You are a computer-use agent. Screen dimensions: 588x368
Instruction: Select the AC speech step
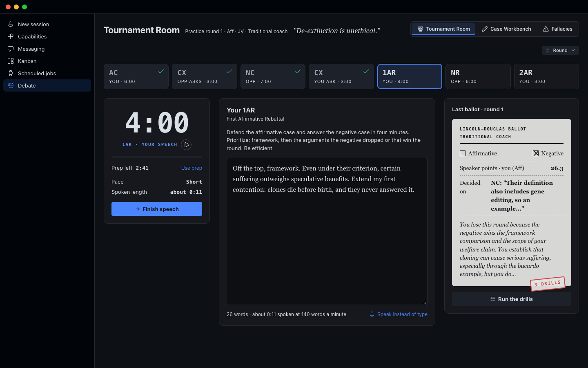point(136,76)
